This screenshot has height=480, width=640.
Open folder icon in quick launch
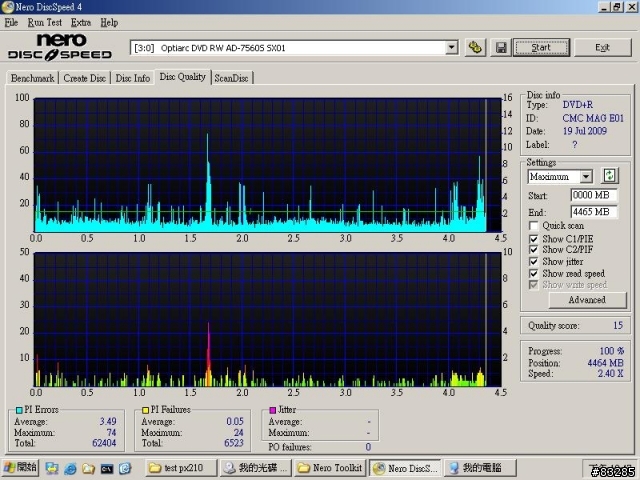coord(89,468)
